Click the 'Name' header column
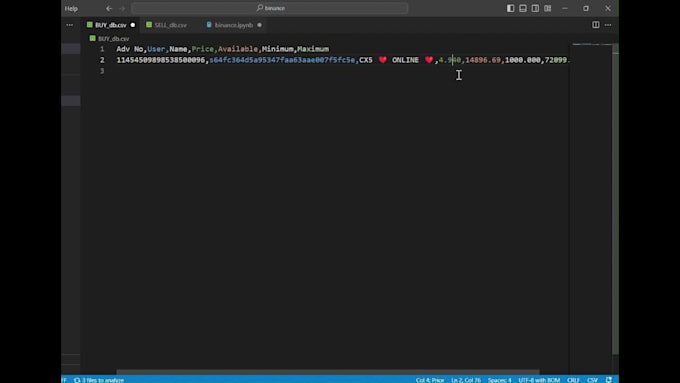680x383 pixels. (x=178, y=49)
